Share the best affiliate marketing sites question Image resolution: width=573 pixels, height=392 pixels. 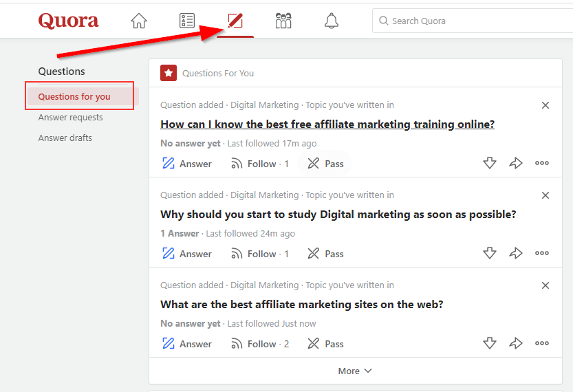tap(516, 343)
